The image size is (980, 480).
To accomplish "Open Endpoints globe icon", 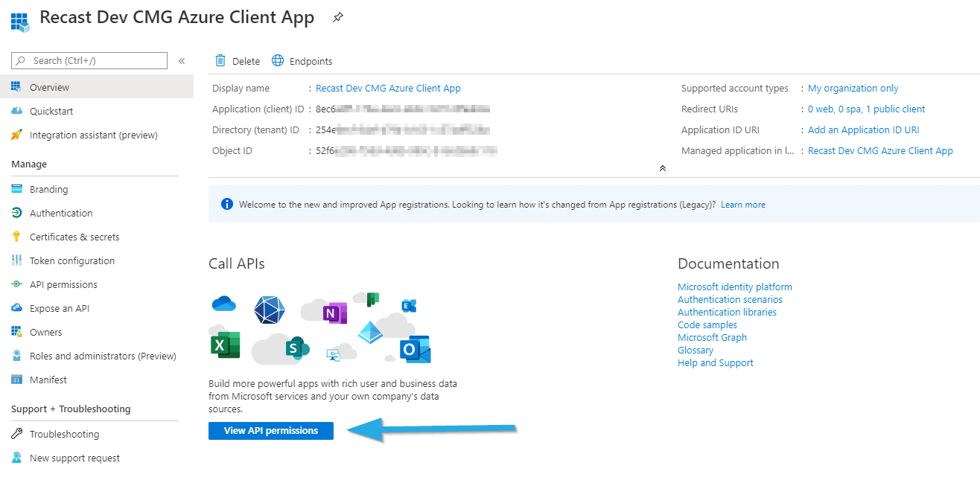I will coord(278,61).
